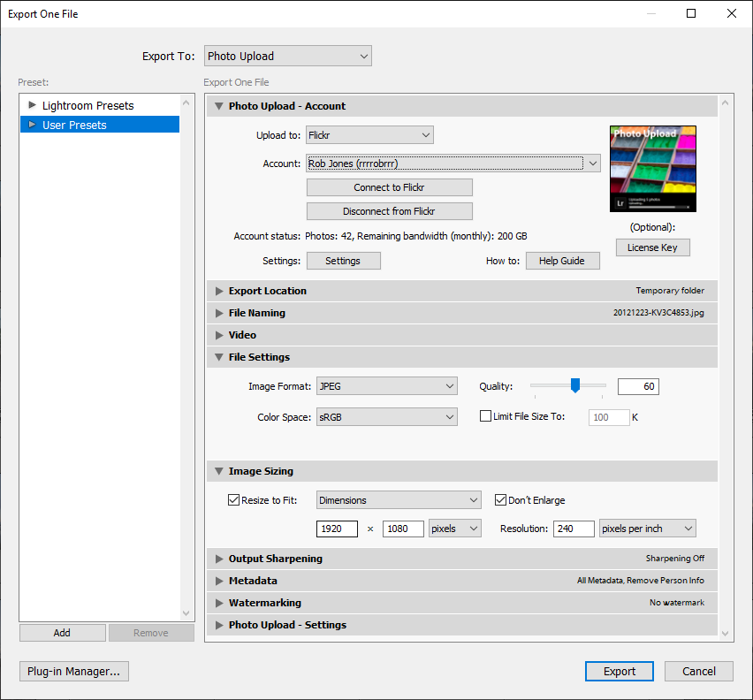
Task: Open the Image Format JPEG dropdown
Action: click(x=386, y=386)
